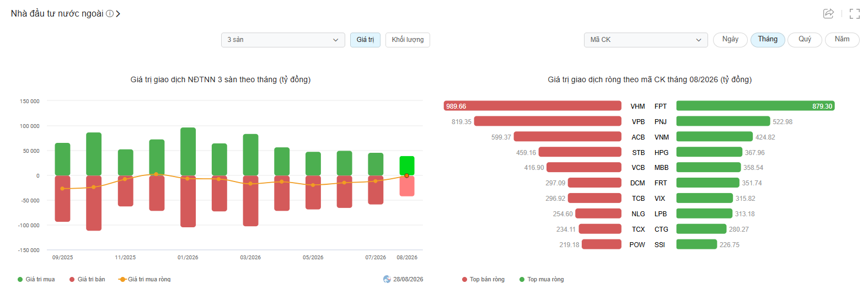Click the share icon in the top right
868x299 pixels.
[828, 13]
